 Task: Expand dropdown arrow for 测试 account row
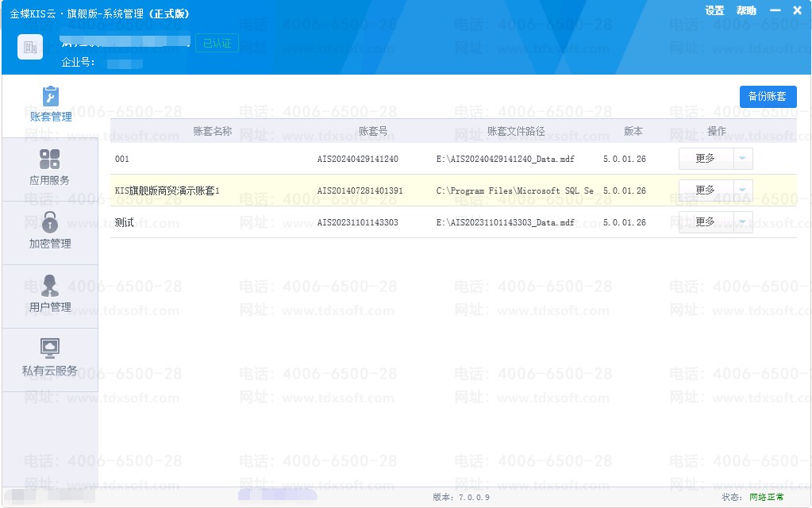click(742, 222)
